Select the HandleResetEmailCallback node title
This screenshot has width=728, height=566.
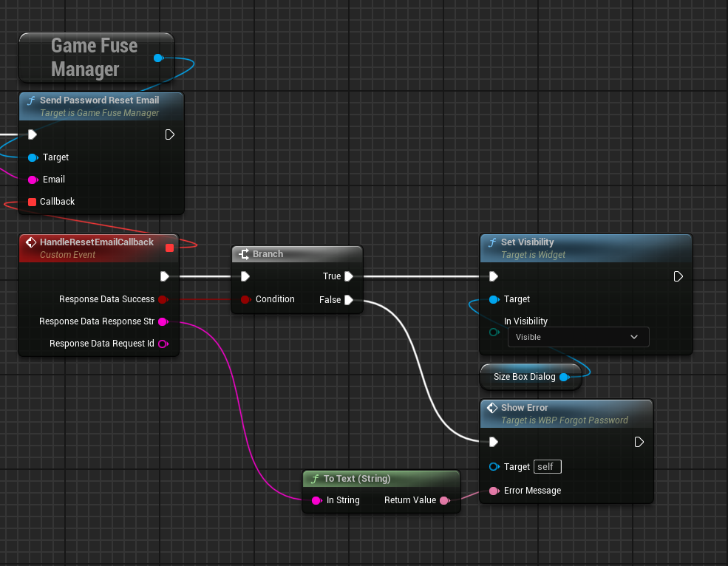pyautogui.click(x=97, y=242)
